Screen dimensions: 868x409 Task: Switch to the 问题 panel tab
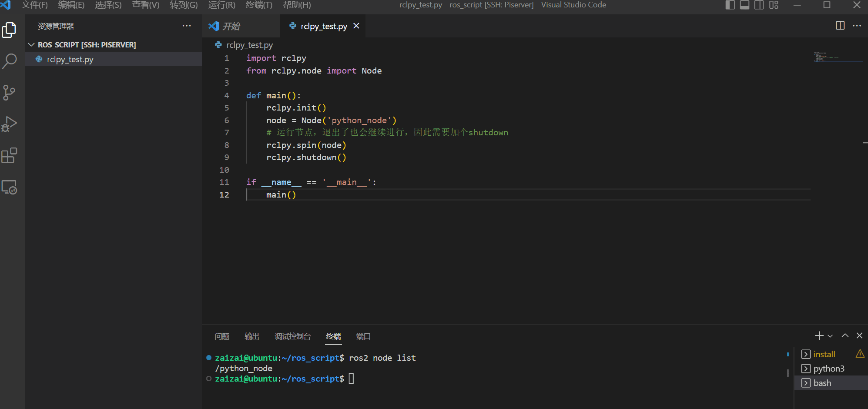222,336
